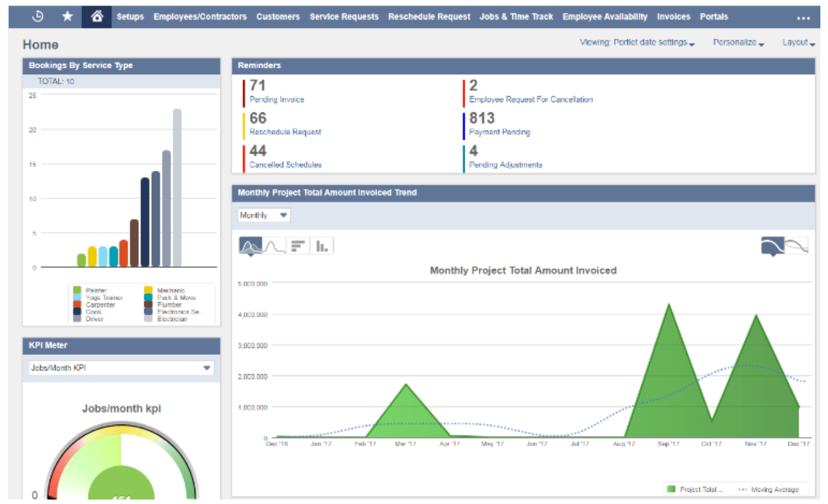Open the Cancelled Schedules reminder link
Screen dimensions: 828x504
[x=286, y=164]
